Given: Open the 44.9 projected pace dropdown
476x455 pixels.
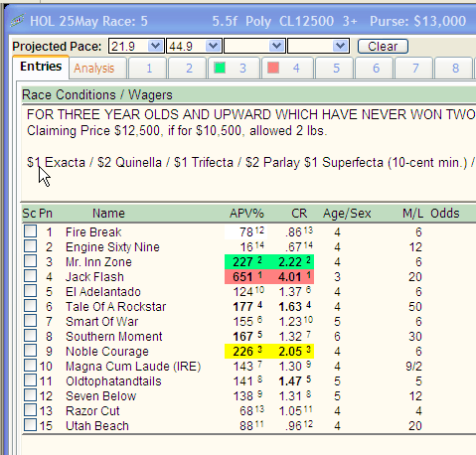Looking at the screenshot, I should click(213, 46).
